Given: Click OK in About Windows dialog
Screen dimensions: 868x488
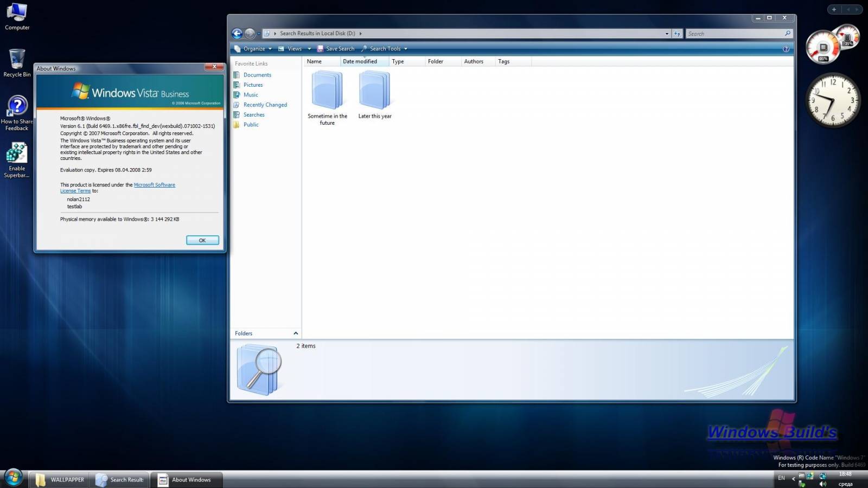Looking at the screenshot, I should point(202,240).
